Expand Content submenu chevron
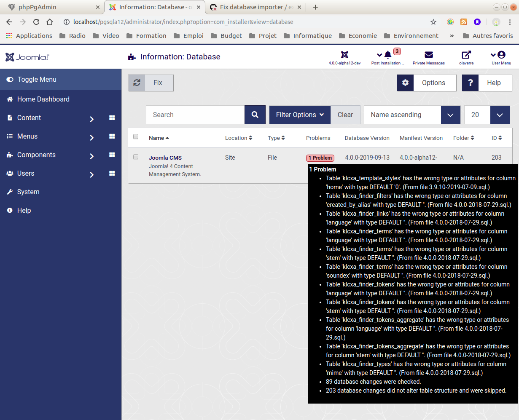 (x=91, y=119)
